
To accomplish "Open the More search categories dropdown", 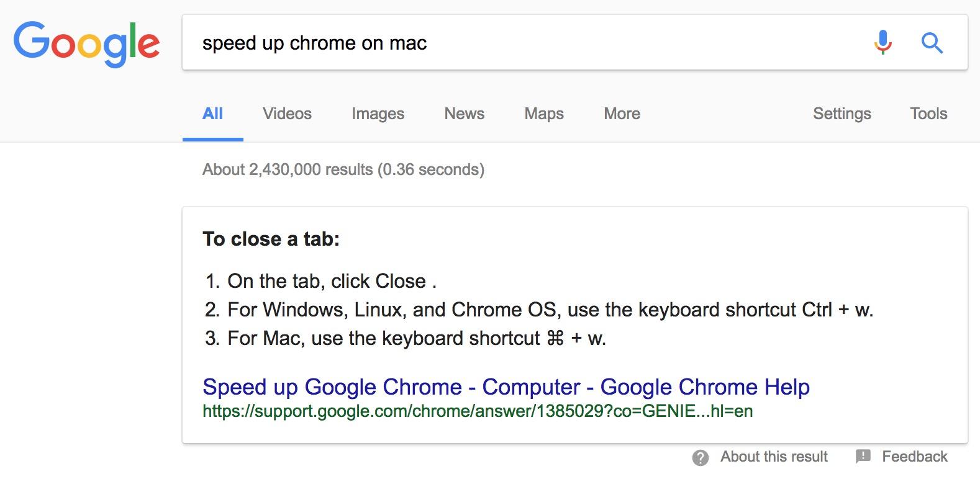I will point(622,114).
